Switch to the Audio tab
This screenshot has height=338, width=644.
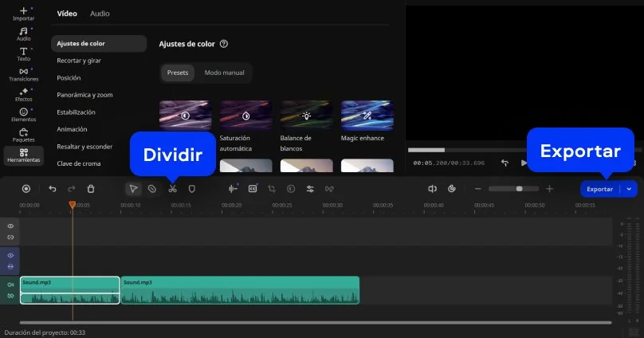(x=100, y=14)
